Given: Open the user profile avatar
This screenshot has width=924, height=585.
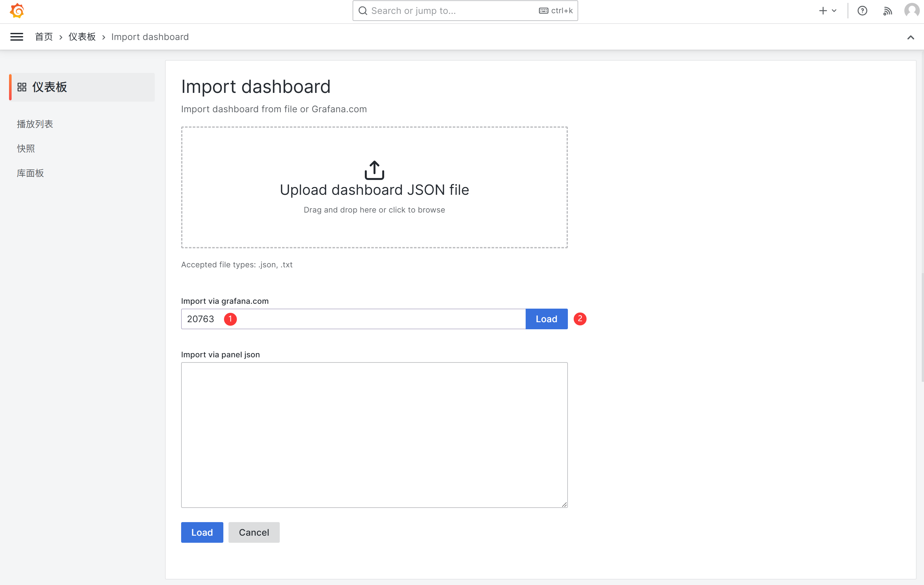Looking at the screenshot, I should click(x=912, y=11).
